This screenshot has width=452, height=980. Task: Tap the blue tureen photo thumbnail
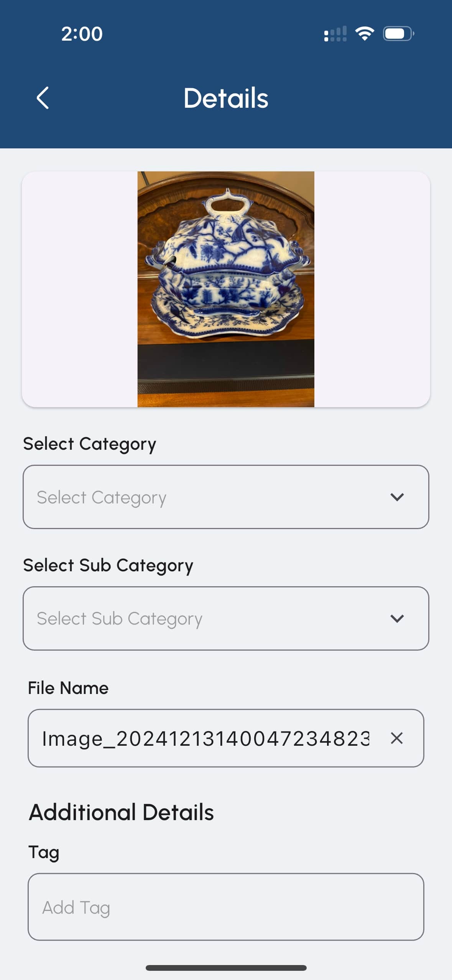(x=225, y=289)
